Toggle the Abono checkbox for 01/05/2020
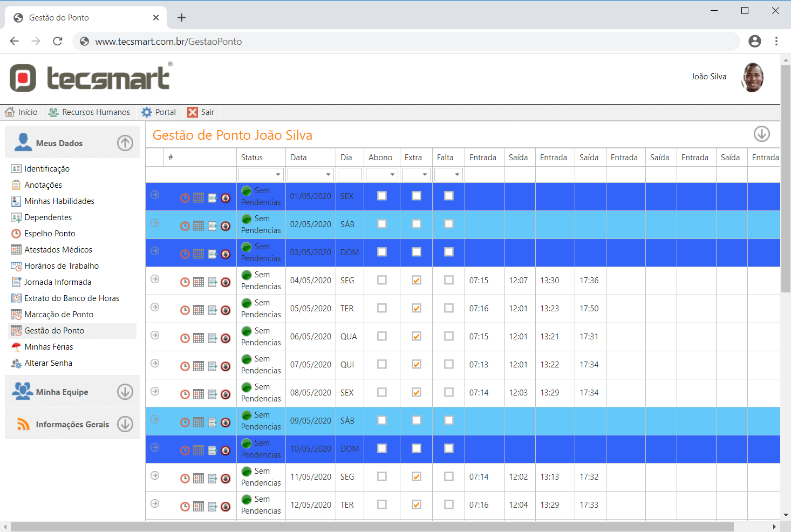This screenshot has width=791, height=532. click(382, 196)
